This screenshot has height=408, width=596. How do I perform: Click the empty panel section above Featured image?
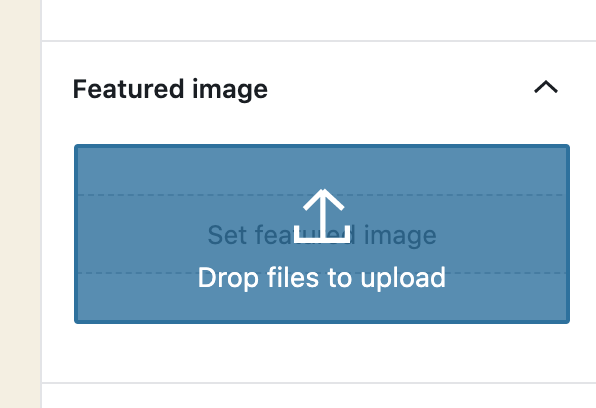point(319,19)
